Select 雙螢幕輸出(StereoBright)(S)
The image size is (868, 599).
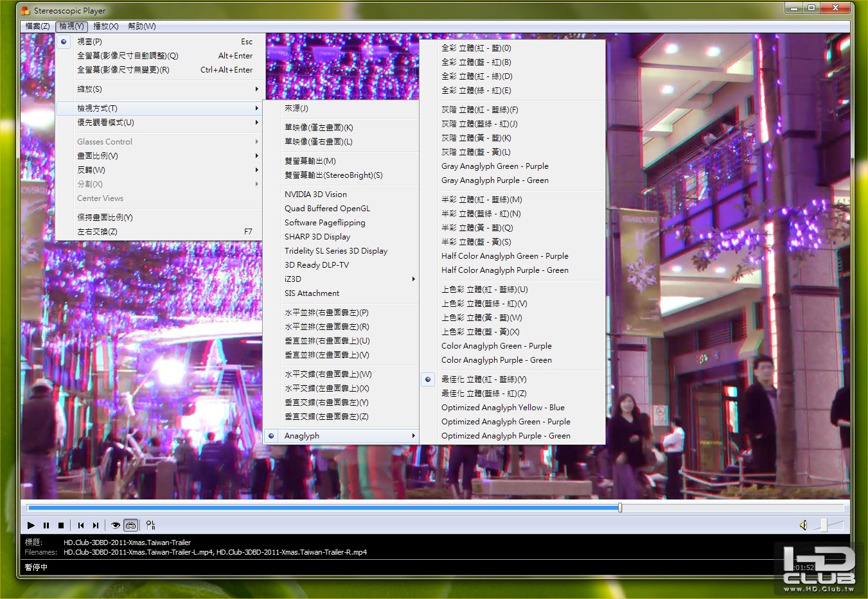pos(341,175)
